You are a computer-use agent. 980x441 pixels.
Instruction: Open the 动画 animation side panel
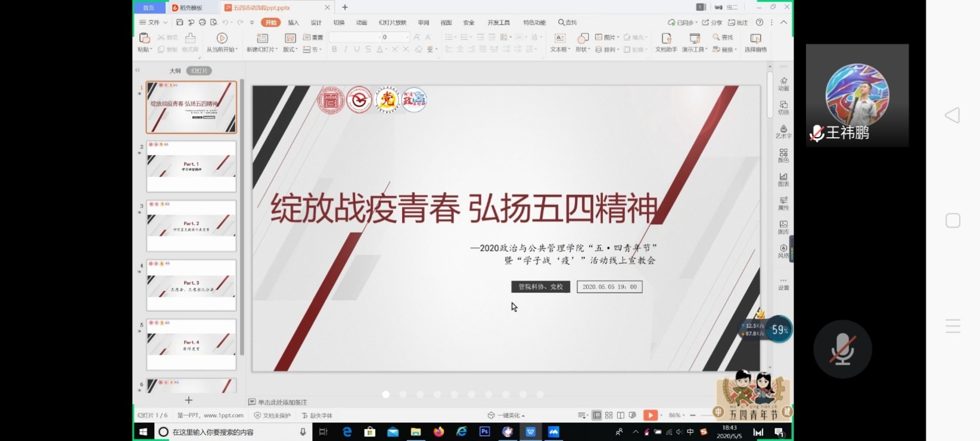point(783,83)
